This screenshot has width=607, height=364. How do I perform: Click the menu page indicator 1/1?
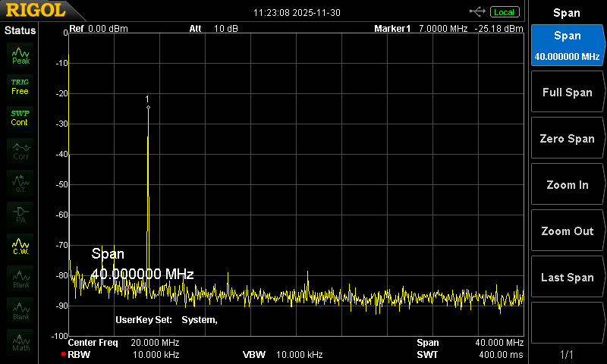point(567,354)
